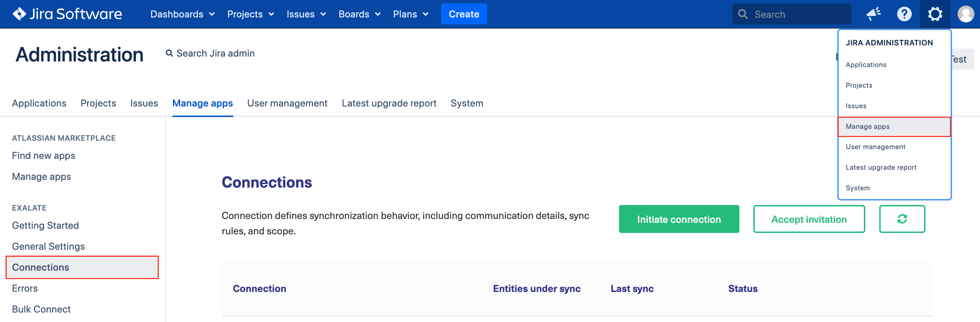Viewport: 980px width, 322px height.
Task: Switch to the Projects admin tab
Action: (x=98, y=103)
